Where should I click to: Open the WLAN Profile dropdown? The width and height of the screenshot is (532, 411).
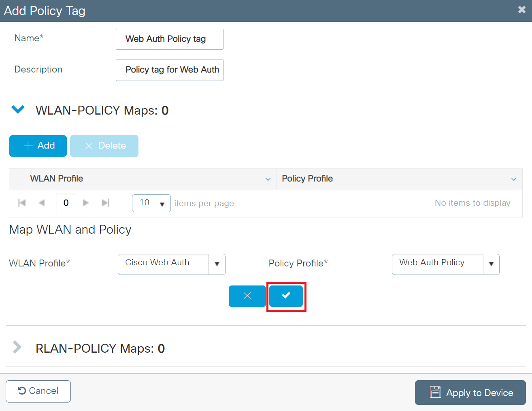coord(217,264)
